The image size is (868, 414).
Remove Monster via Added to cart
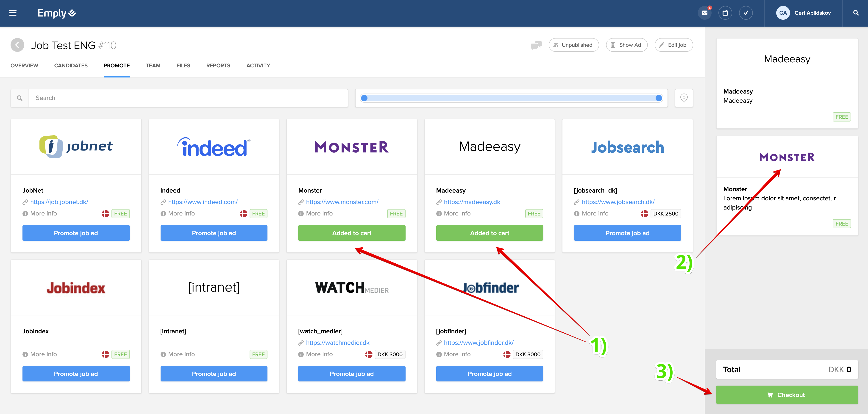[x=351, y=233]
